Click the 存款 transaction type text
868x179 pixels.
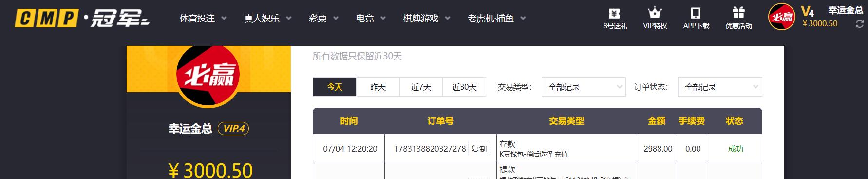pyautogui.click(x=508, y=144)
